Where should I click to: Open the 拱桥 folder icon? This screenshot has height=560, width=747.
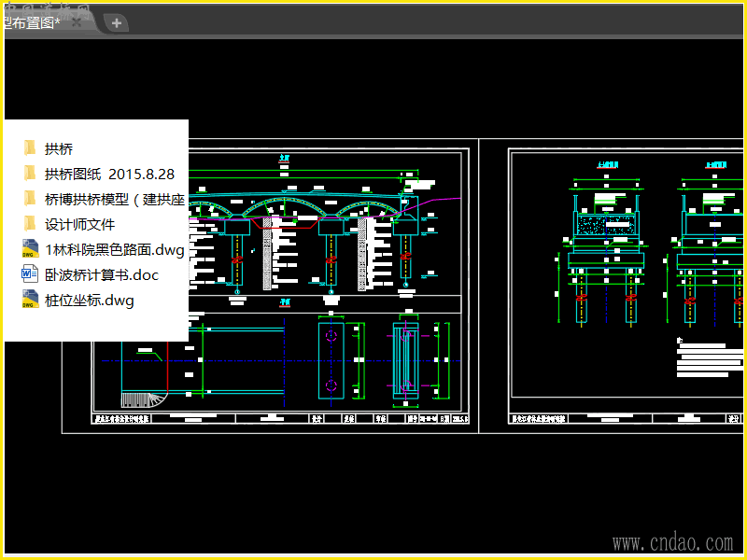30,148
